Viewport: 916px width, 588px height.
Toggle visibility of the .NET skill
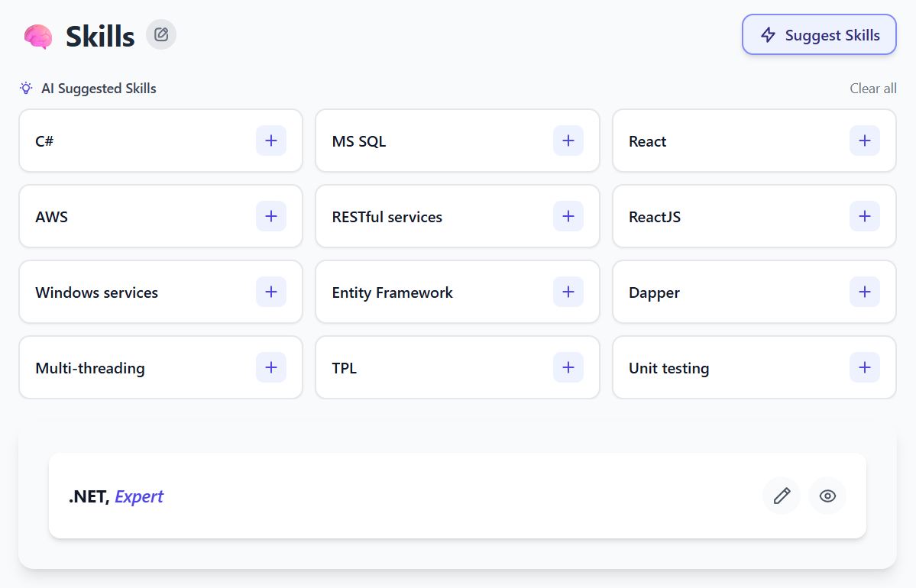[827, 496]
